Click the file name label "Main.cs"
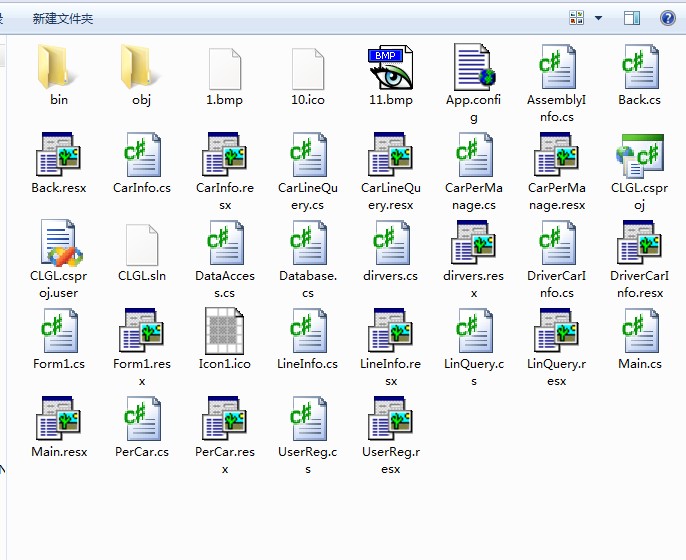This screenshot has height=560, width=686. click(x=640, y=364)
